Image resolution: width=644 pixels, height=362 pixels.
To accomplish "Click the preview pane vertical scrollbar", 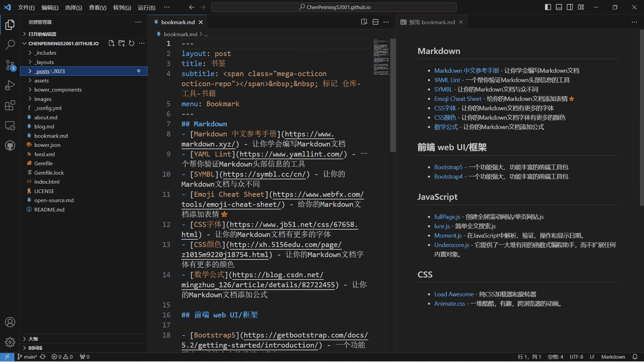I will click(642, 117).
